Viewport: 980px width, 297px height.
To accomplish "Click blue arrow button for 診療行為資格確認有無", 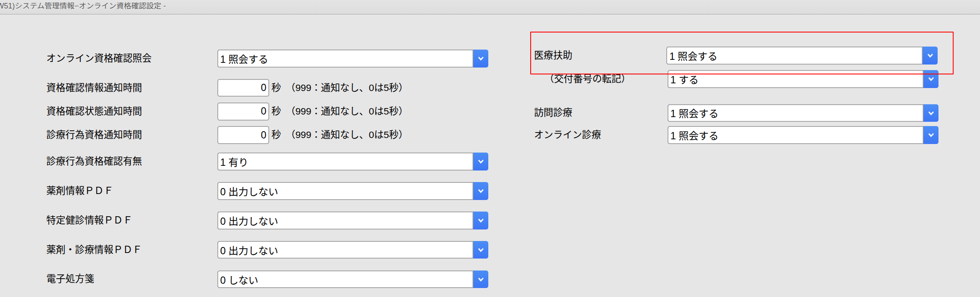I will (480, 162).
